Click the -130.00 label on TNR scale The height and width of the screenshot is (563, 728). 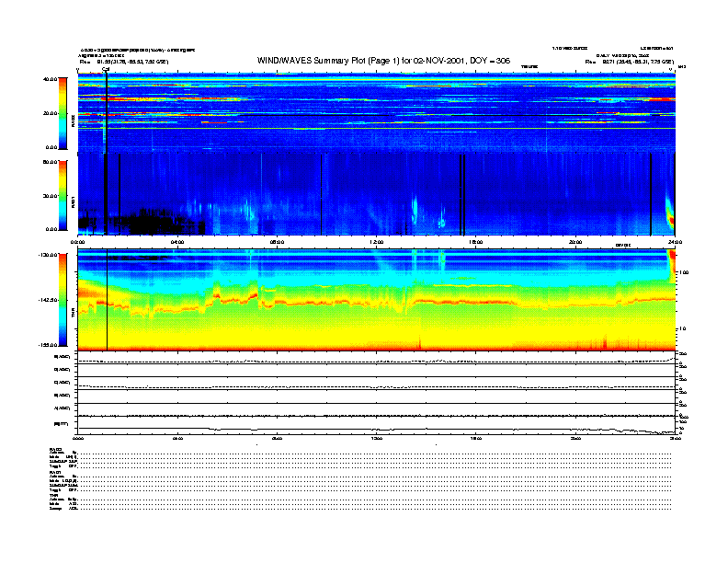pos(49,255)
